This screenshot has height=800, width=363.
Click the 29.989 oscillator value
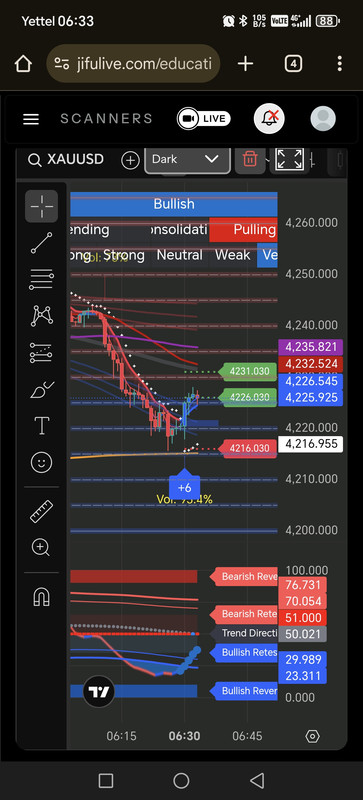303,660
